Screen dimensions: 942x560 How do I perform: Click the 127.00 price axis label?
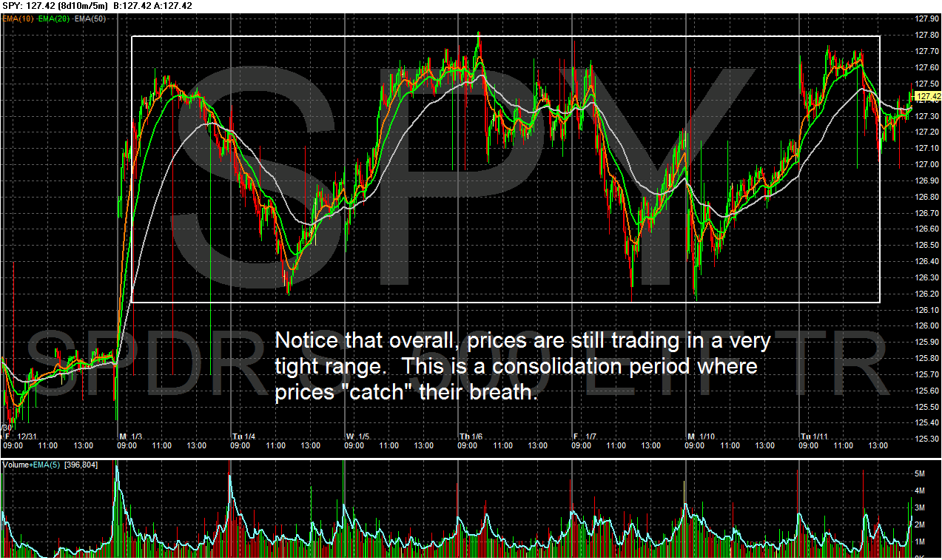pyautogui.click(x=926, y=164)
